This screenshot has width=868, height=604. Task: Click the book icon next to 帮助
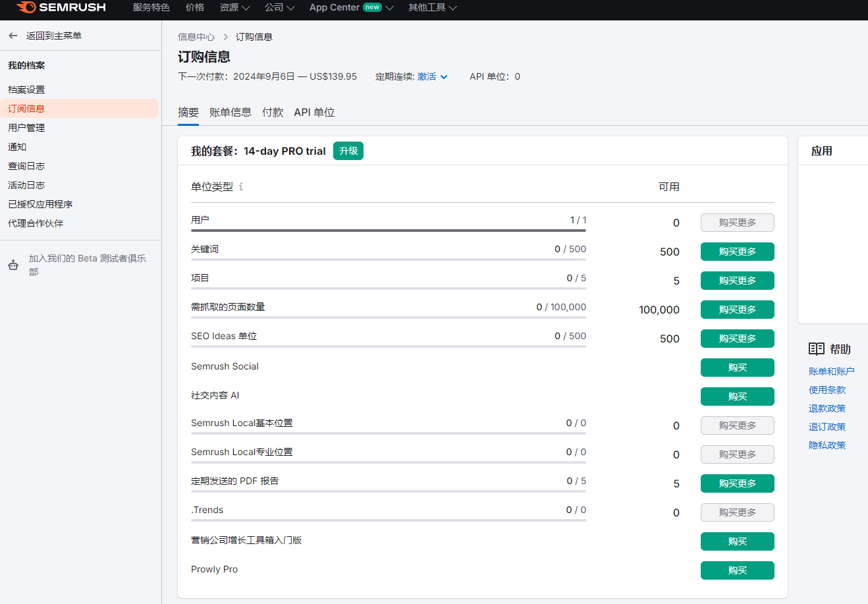click(x=817, y=349)
